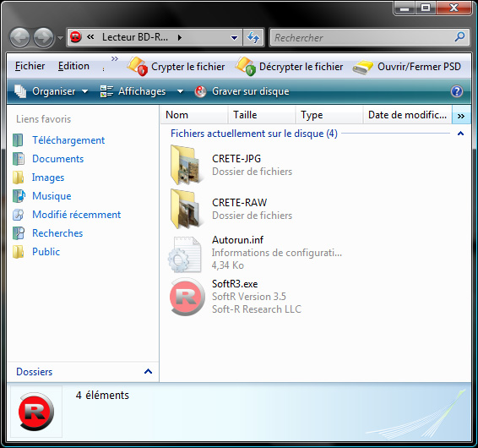
Task: Open recent pages dropdown beside Forward arrow
Action: [60, 38]
